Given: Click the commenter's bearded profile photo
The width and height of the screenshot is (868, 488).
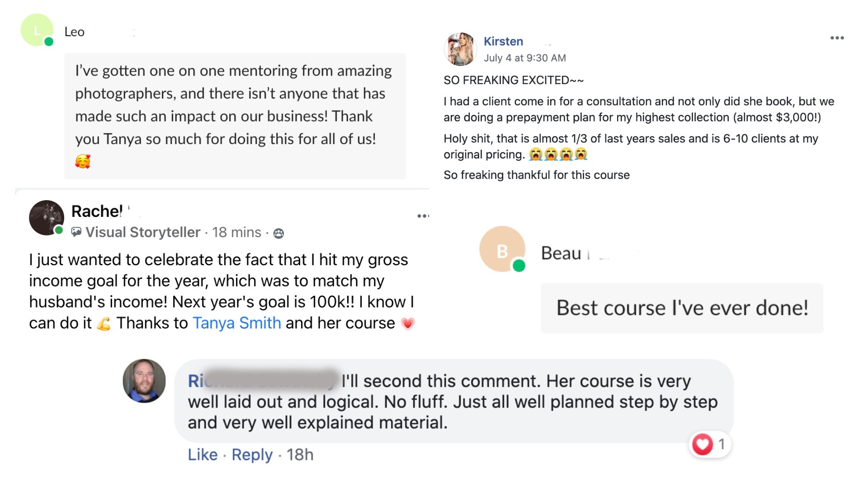Looking at the screenshot, I should pyautogui.click(x=144, y=381).
